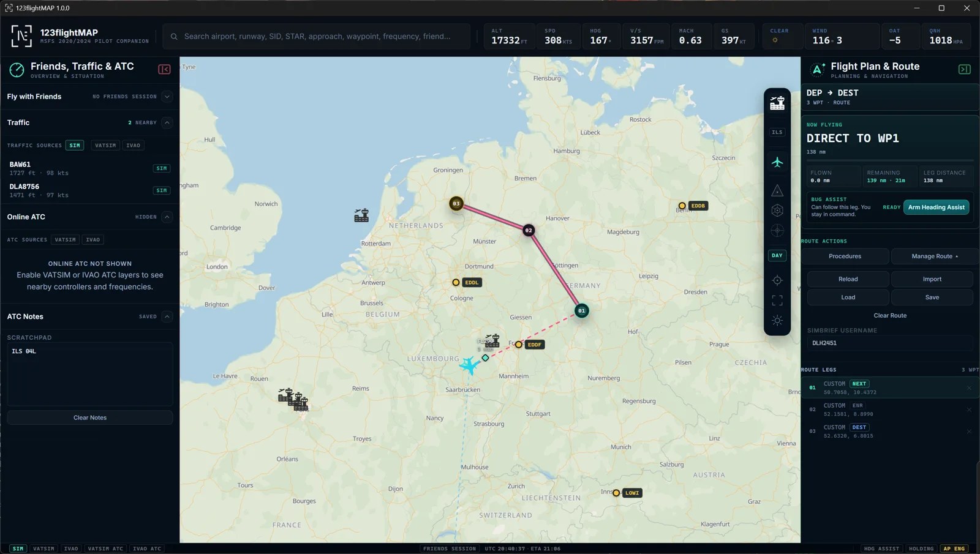
Task: Click the own aircraft icon on map
Action: tap(470, 365)
